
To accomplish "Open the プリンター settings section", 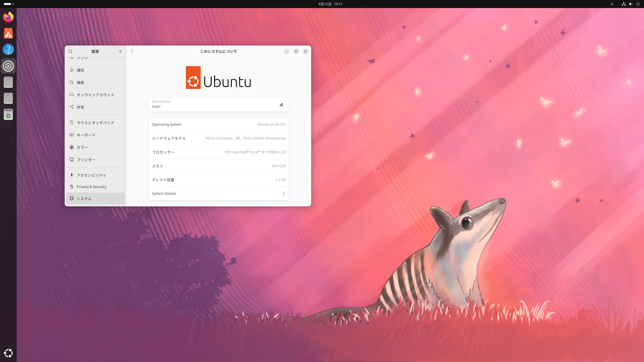I will (86, 159).
